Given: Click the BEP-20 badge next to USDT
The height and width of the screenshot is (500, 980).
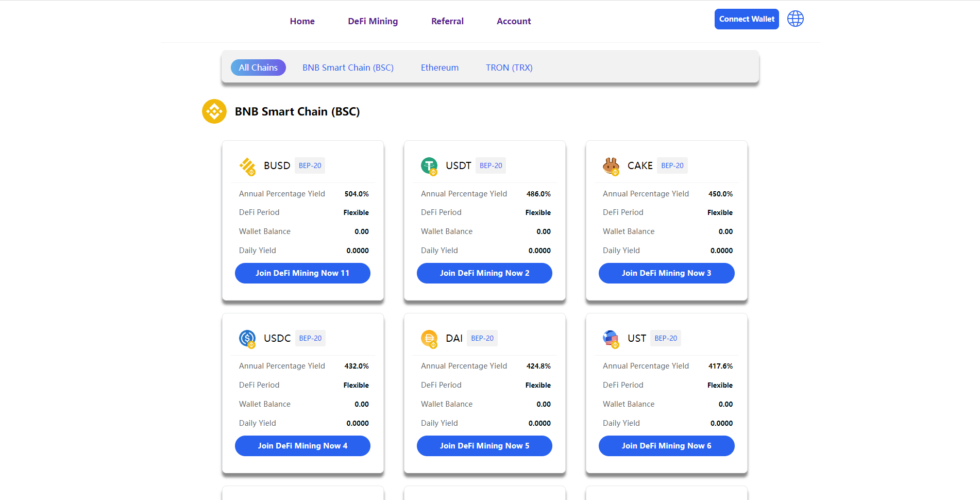Looking at the screenshot, I should [x=491, y=165].
